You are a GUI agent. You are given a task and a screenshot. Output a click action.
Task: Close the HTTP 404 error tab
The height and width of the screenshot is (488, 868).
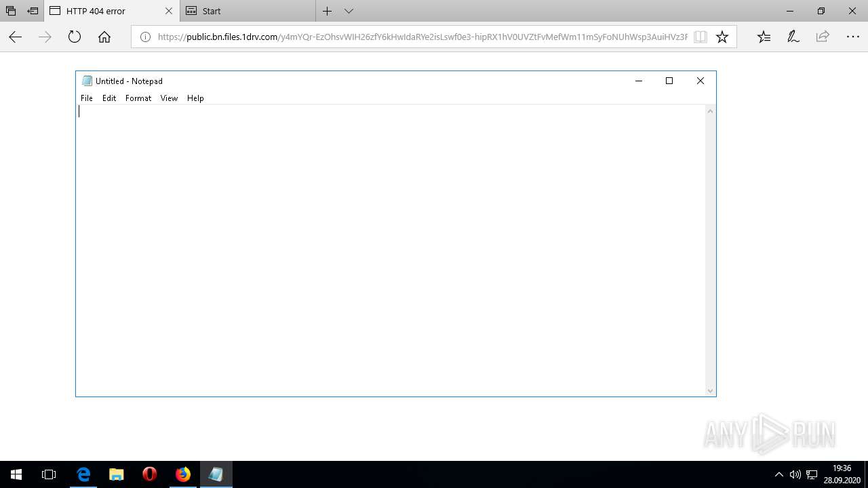169,11
